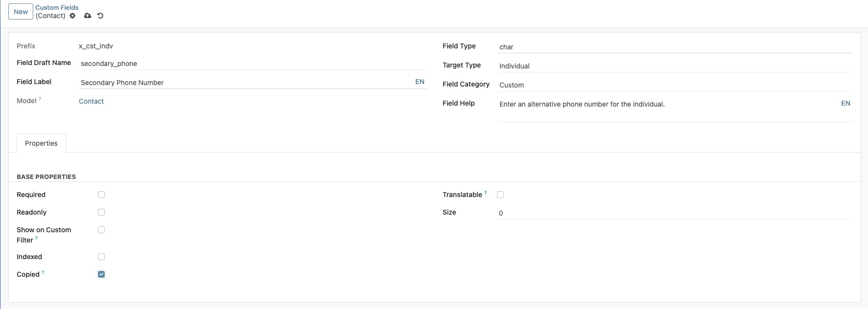Go to the Custom Fields breadcrumb
This screenshot has width=868, height=309.
tap(57, 7)
